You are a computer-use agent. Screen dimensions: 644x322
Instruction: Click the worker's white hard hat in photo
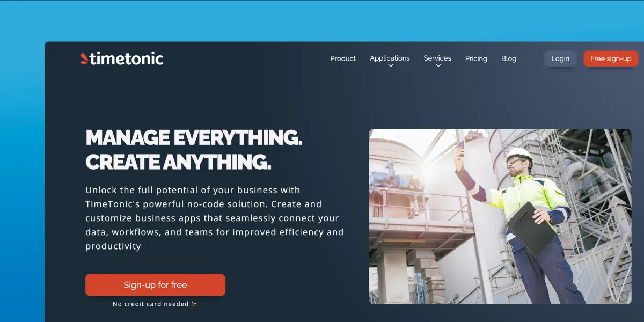(518, 155)
